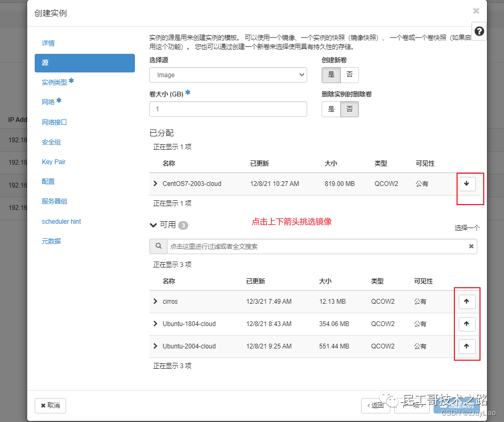The image size is (504, 422).
Task: Select the Ubuntu-1804-cloud image name
Action: point(189,324)
